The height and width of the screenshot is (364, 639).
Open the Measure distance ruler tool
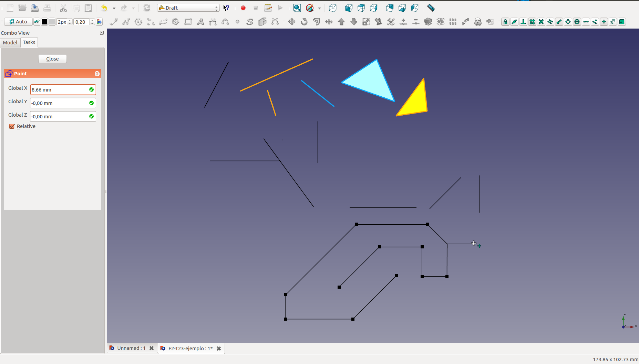click(x=431, y=8)
